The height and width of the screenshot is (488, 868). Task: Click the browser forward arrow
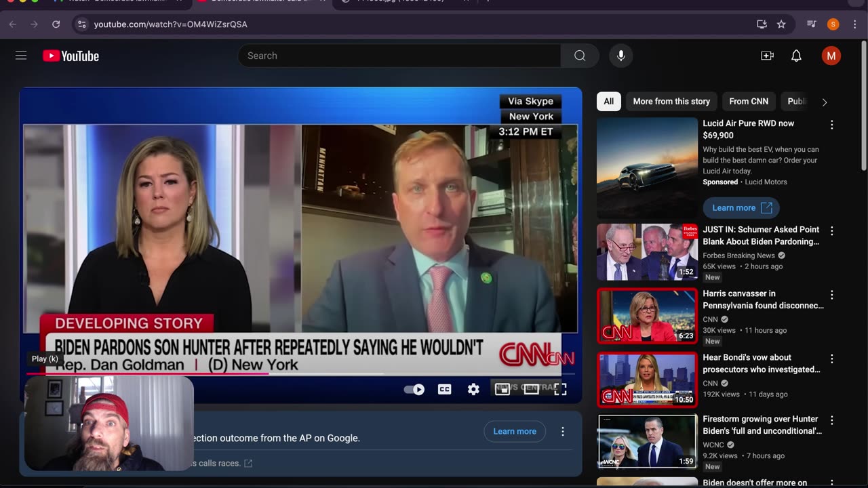tap(34, 24)
